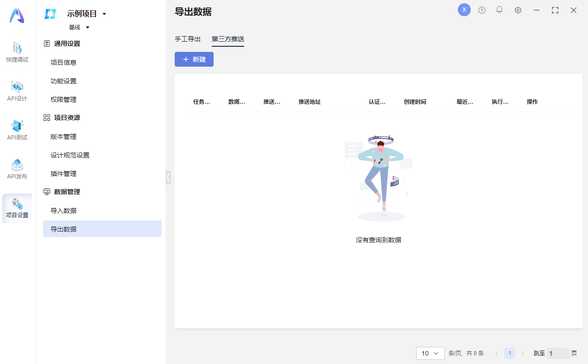
Task: Select 导出数据 in the sidebar
Action: tap(102, 229)
